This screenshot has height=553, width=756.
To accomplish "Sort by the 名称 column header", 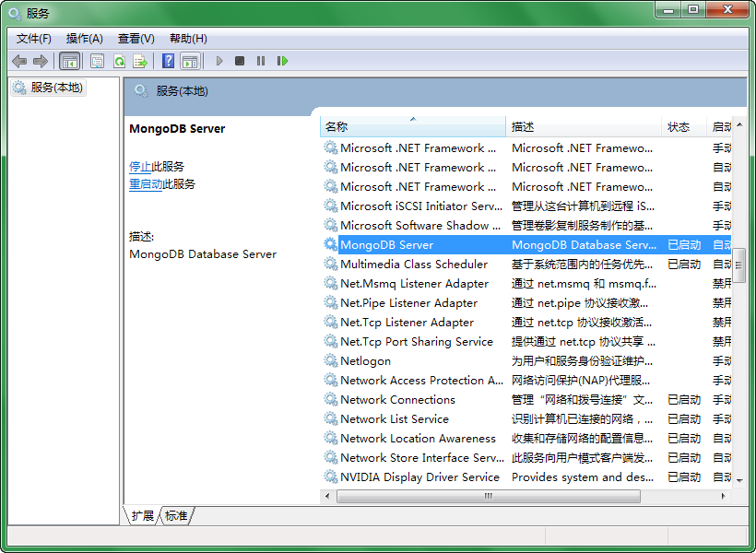I will click(x=412, y=127).
